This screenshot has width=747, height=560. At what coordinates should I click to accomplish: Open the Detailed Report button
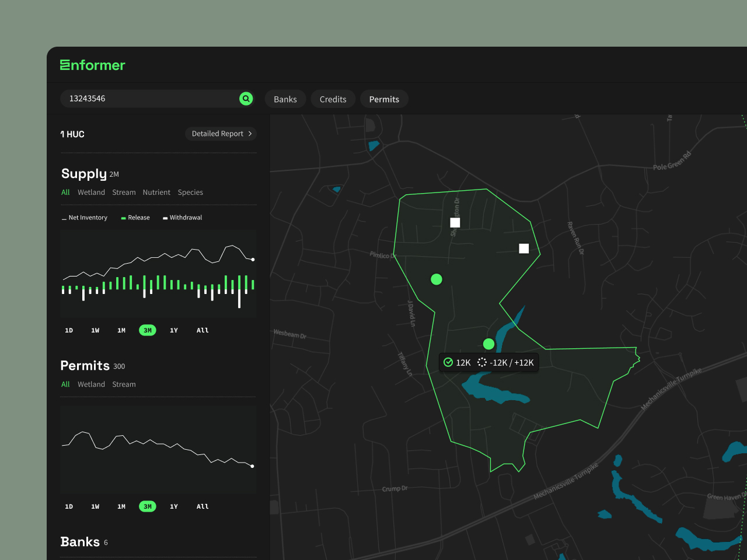coord(221,134)
